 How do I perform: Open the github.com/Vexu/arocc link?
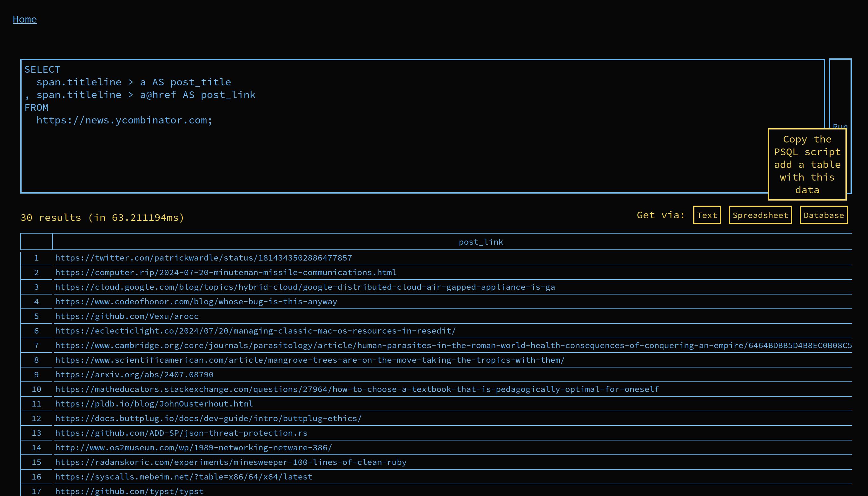click(127, 316)
